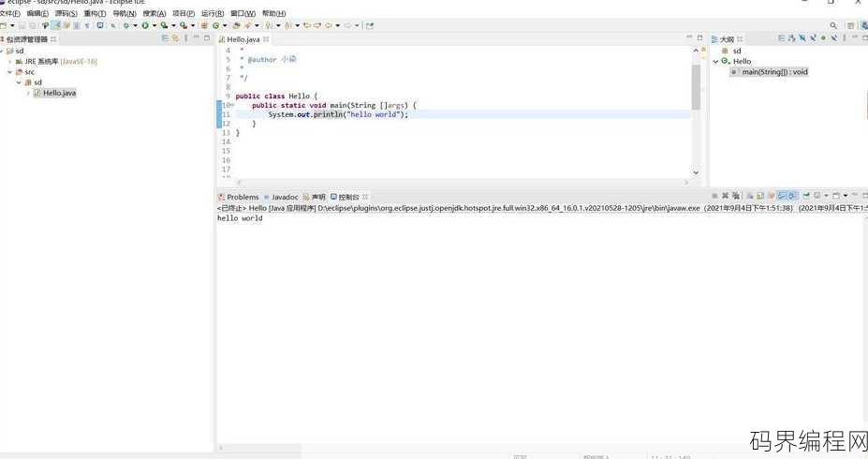Select the 大纲 outline view tab
Screen dimensions: 868x459
pos(727,39)
